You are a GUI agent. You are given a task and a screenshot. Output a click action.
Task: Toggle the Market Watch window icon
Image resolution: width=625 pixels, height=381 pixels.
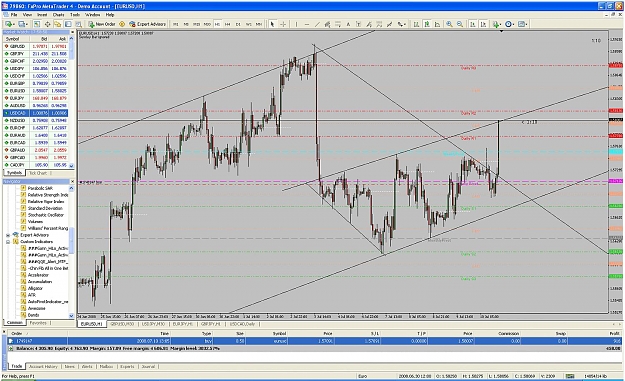coord(37,24)
